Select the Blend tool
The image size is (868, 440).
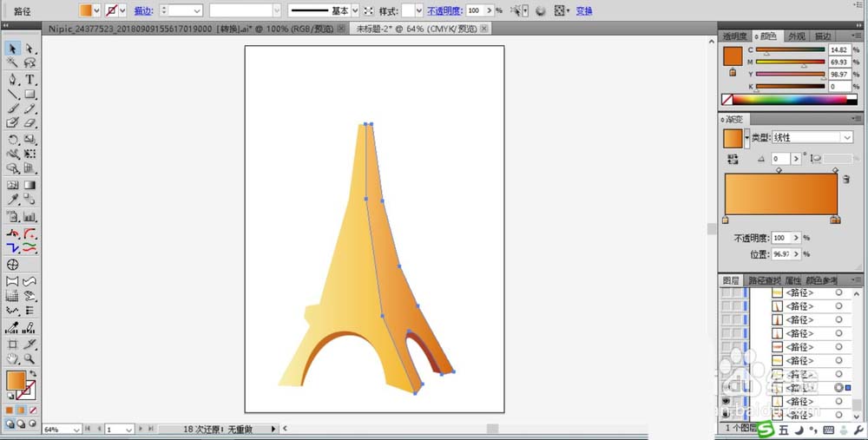30,200
